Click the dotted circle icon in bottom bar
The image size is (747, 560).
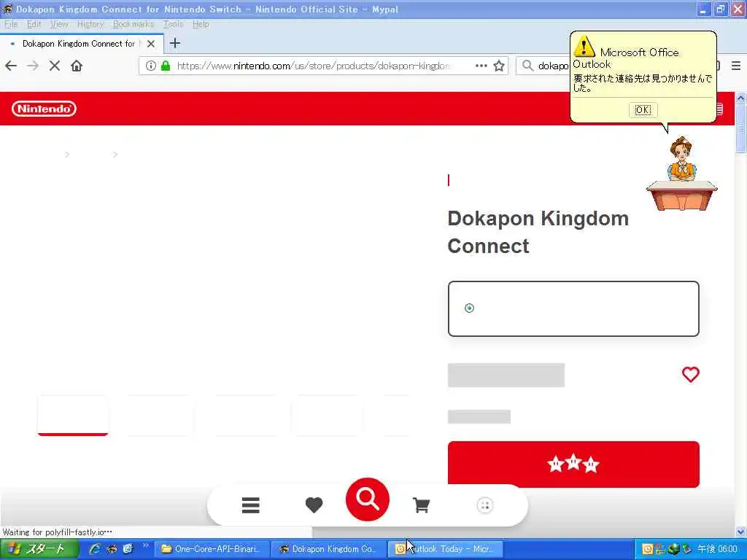(485, 505)
